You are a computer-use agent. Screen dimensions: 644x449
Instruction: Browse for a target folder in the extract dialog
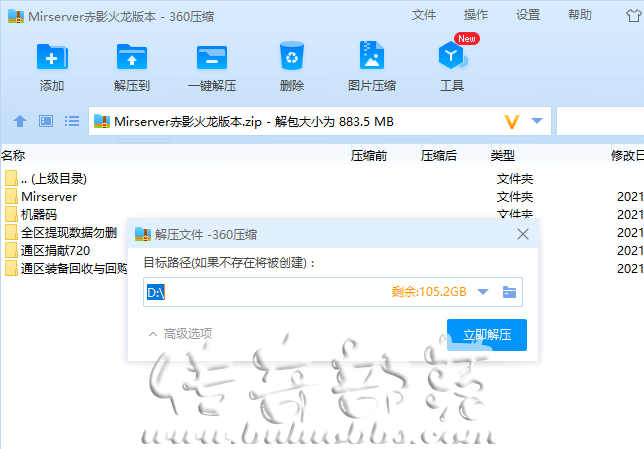tap(509, 292)
